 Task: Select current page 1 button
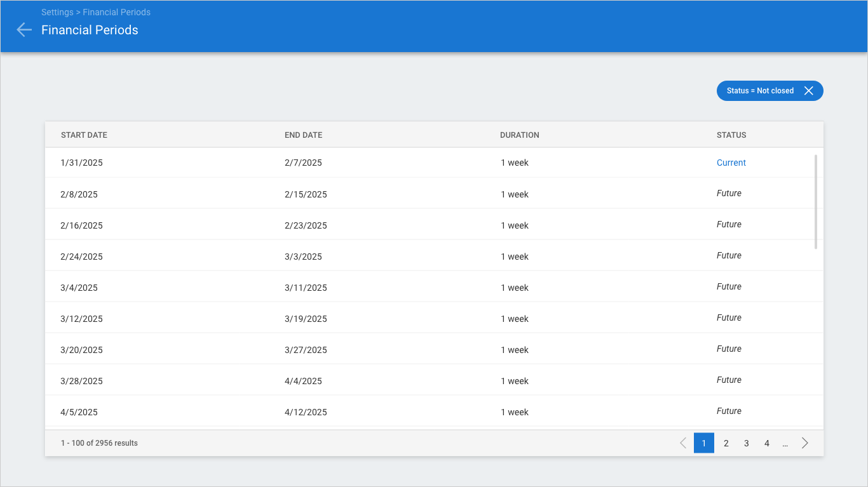(x=704, y=443)
